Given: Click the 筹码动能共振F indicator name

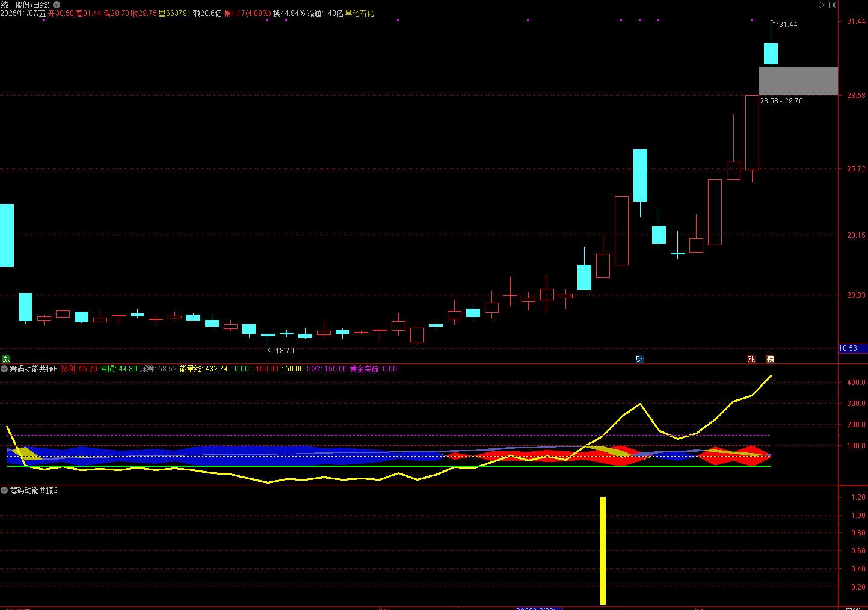Looking at the screenshot, I should click(34, 369).
